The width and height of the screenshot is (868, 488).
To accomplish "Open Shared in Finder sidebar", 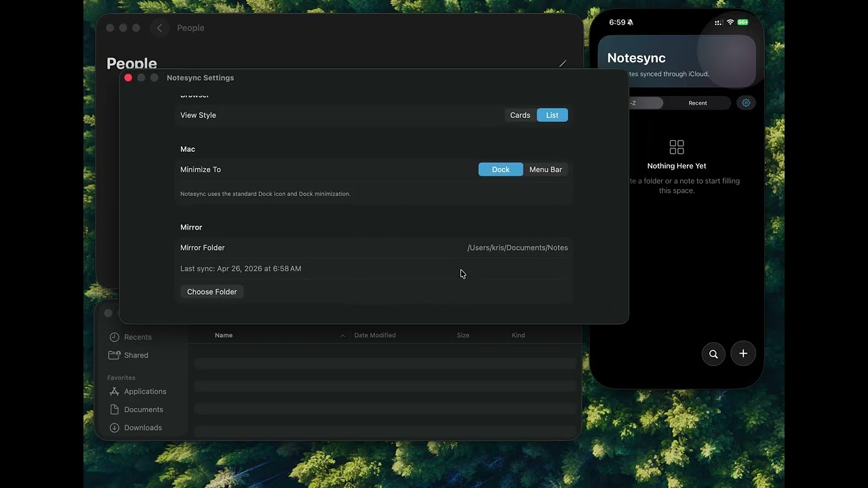I will [136, 355].
